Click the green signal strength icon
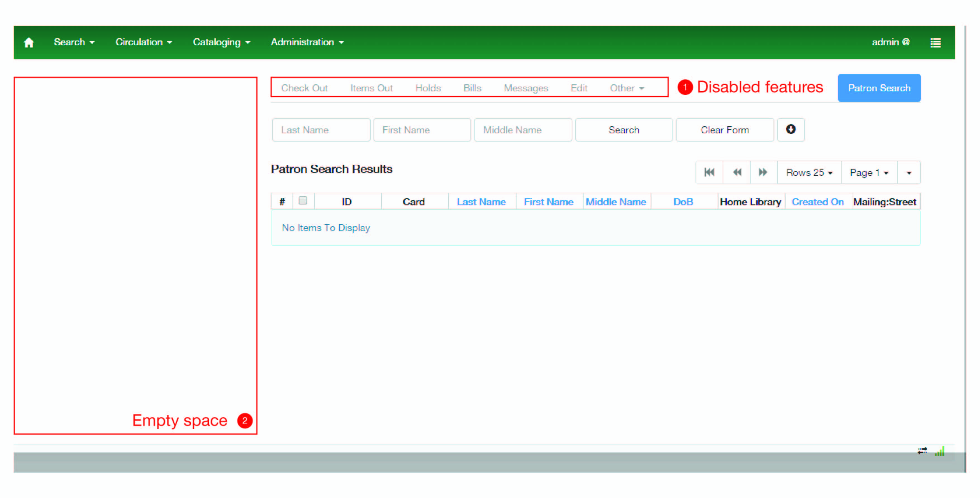This screenshot has height=498, width=980. [x=940, y=451]
